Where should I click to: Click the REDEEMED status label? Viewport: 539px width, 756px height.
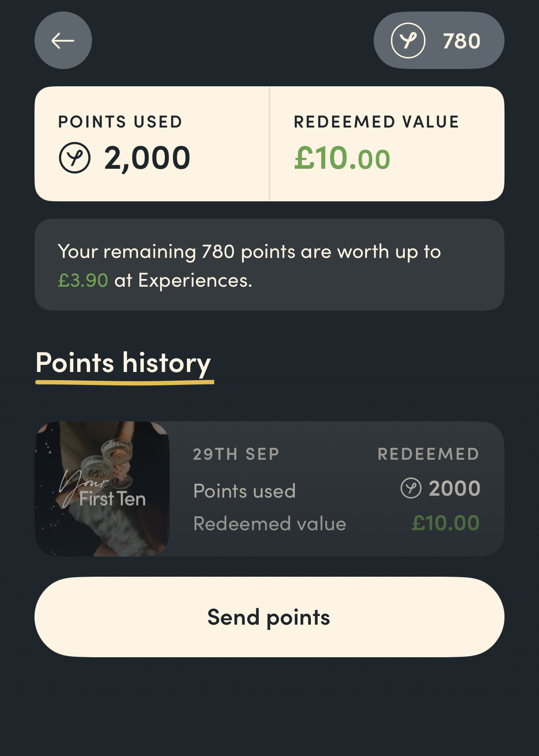[x=428, y=454]
